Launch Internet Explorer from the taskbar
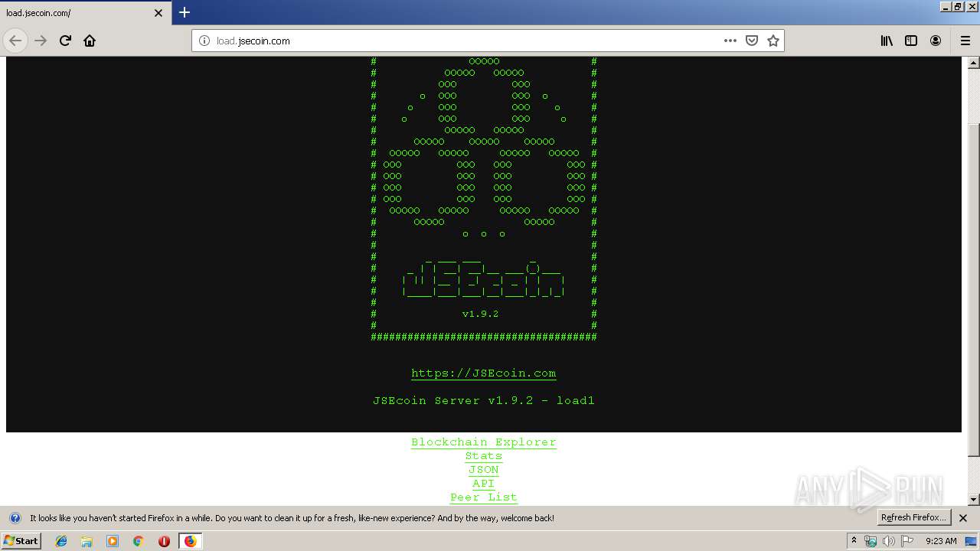The width and height of the screenshot is (980, 551). (61, 541)
